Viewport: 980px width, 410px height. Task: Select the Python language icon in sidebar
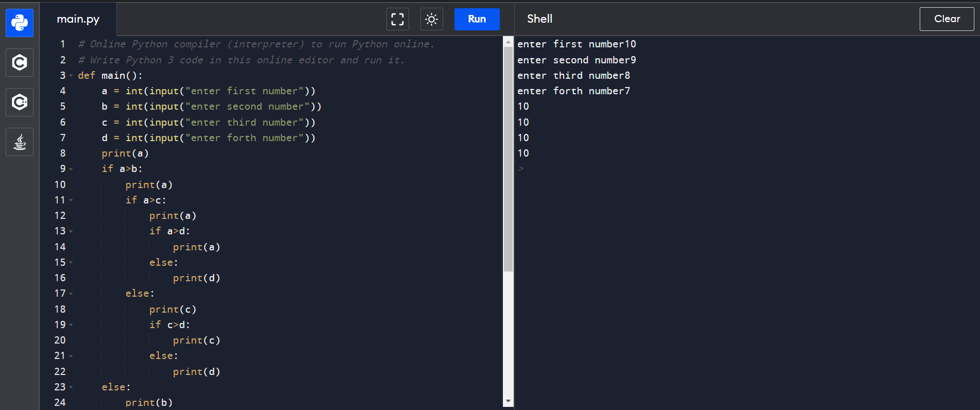20,23
